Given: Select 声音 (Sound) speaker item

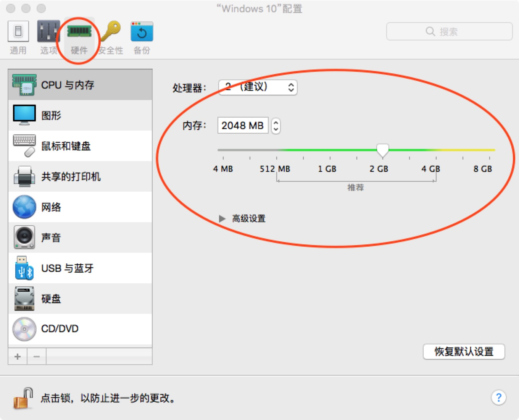Looking at the screenshot, I should [80, 237].
